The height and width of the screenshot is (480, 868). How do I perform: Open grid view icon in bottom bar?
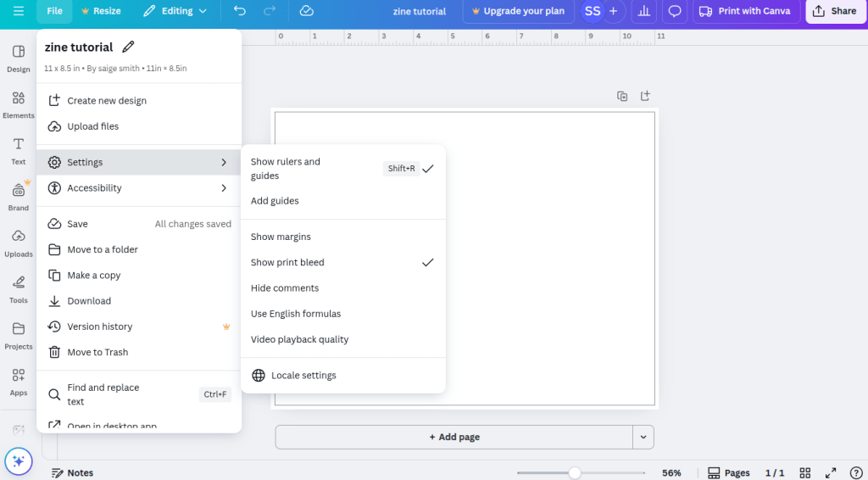coord(805,472)
